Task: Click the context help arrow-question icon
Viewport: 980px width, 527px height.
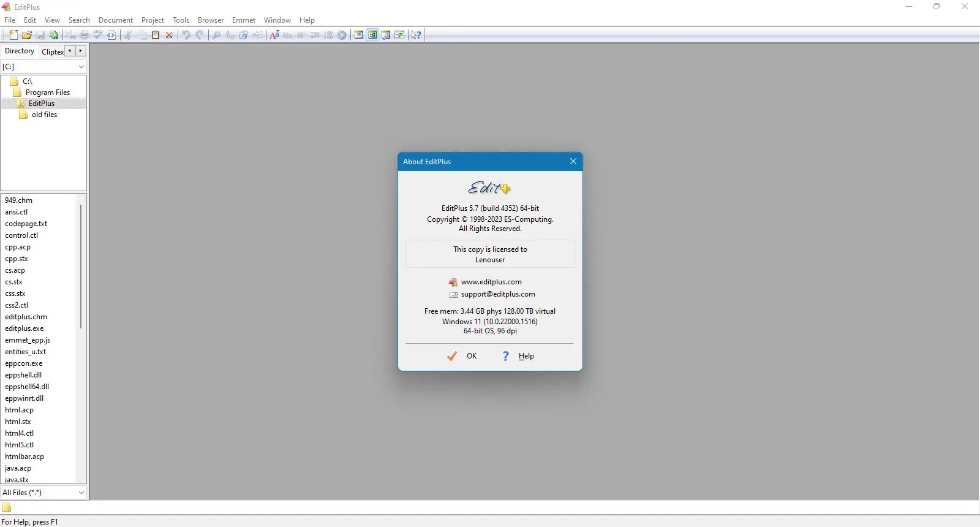Action: click(417, 35)
